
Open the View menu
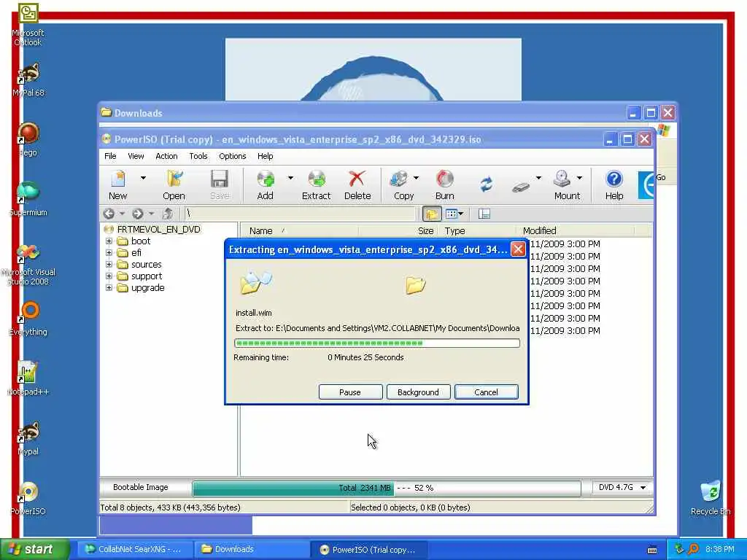136,156
